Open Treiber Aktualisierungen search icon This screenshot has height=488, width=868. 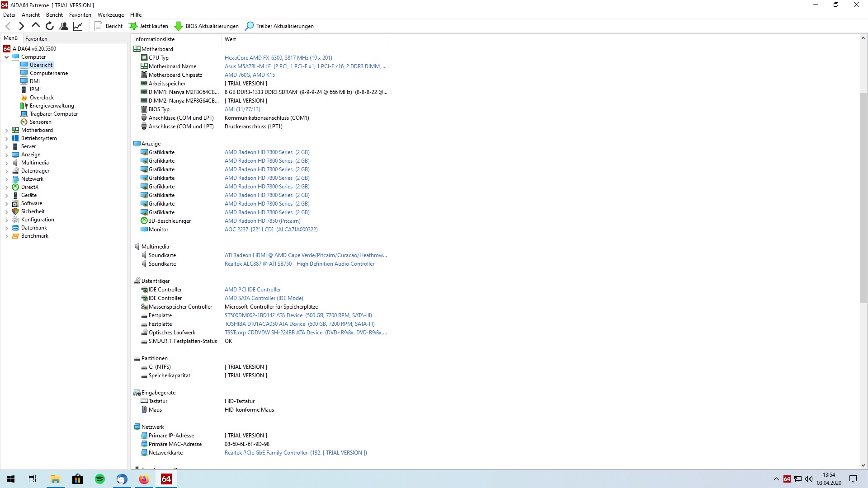[x=249, y=26]
